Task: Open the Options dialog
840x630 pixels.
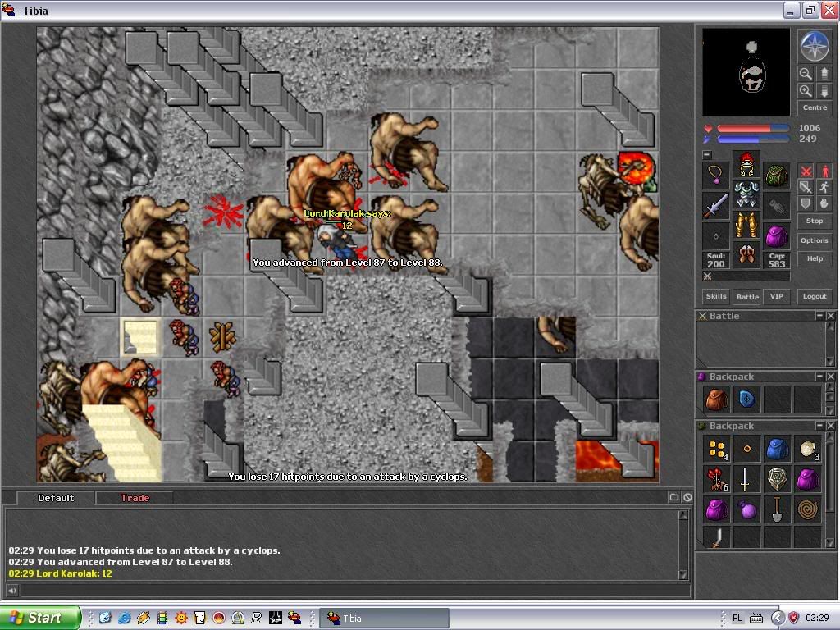Action: click(815, 240)
